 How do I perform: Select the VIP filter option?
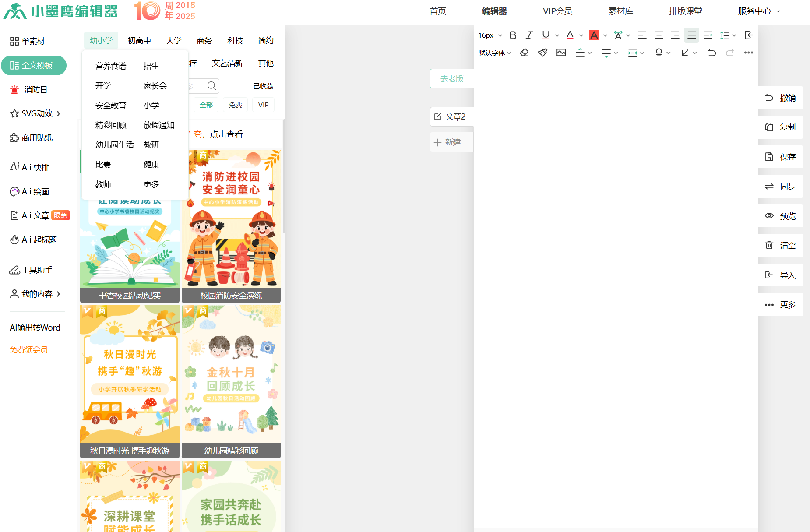click(x=263, y=105)
